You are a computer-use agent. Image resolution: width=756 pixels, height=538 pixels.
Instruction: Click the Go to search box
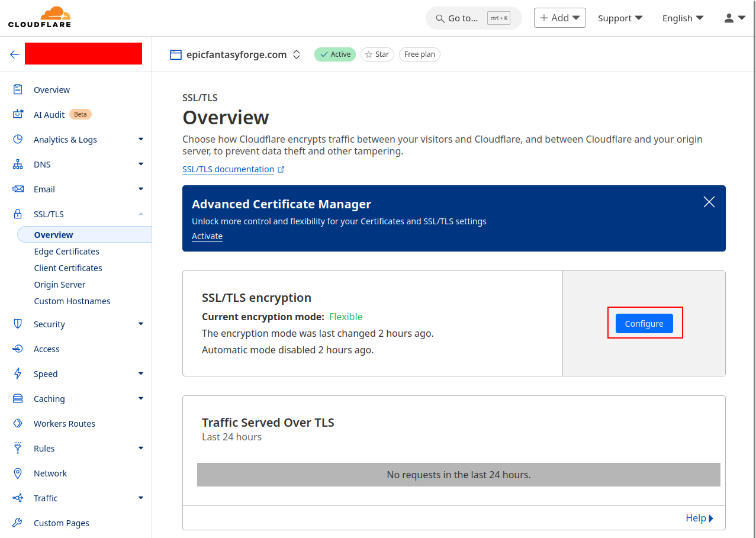474,18
